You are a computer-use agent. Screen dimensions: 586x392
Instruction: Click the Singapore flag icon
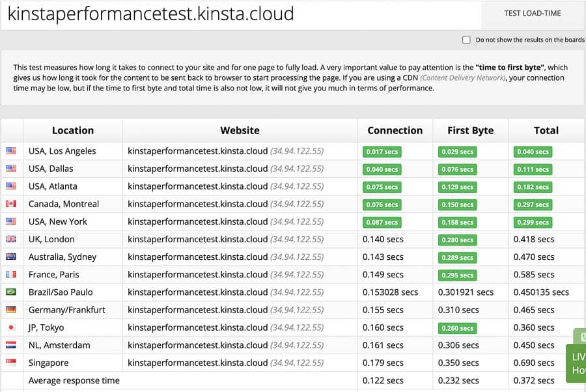tap(11, 363)
